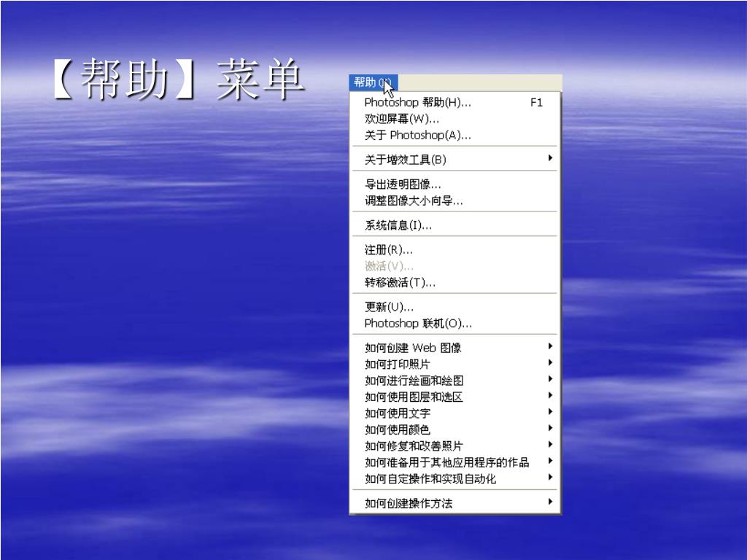Expand arrow beside 如何进行绘画和绘图

pos(550,378)
